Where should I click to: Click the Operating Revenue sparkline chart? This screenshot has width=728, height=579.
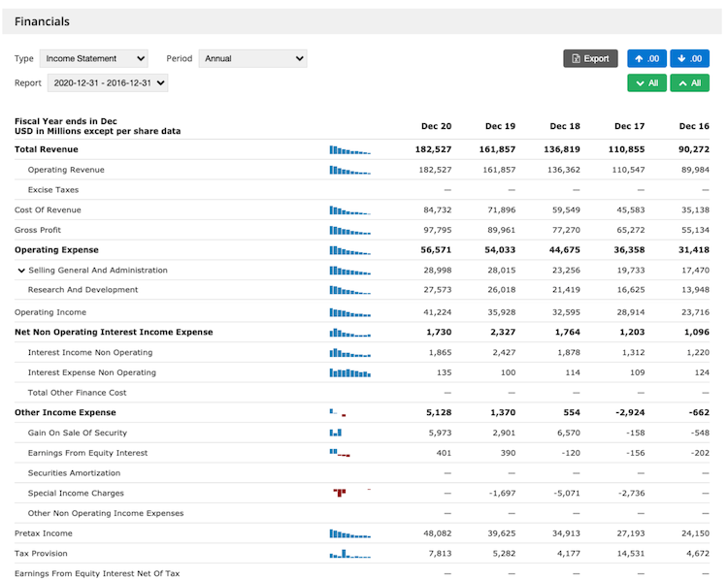pos(350,171)
